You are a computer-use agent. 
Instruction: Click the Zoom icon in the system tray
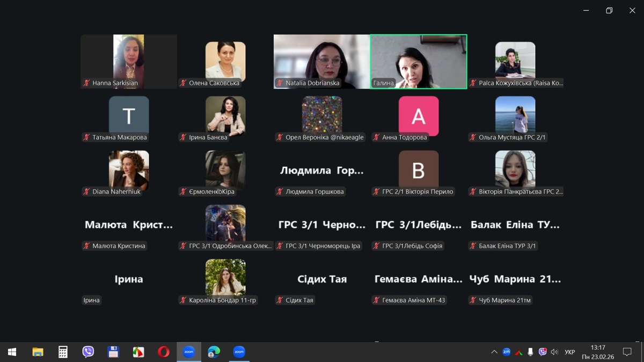(506, 352)
